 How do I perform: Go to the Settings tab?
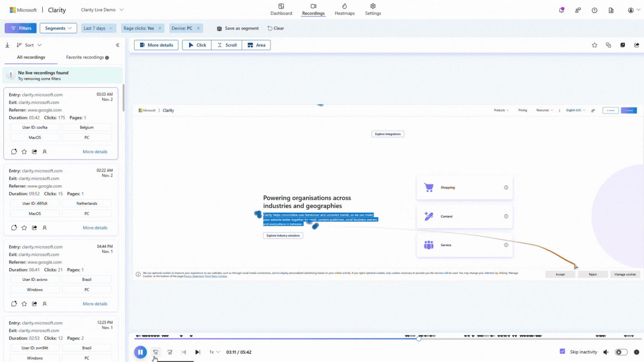click(373, 10)
